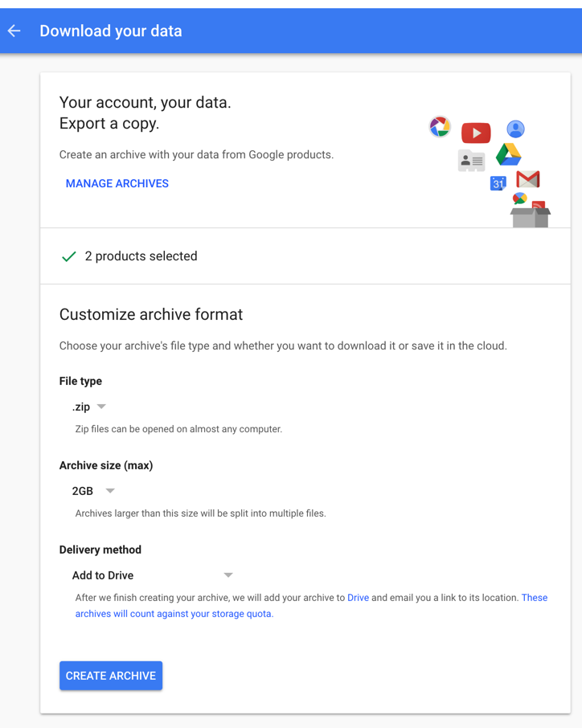
Task: Click the green products selected checkmark
Action: coord(69,256)
